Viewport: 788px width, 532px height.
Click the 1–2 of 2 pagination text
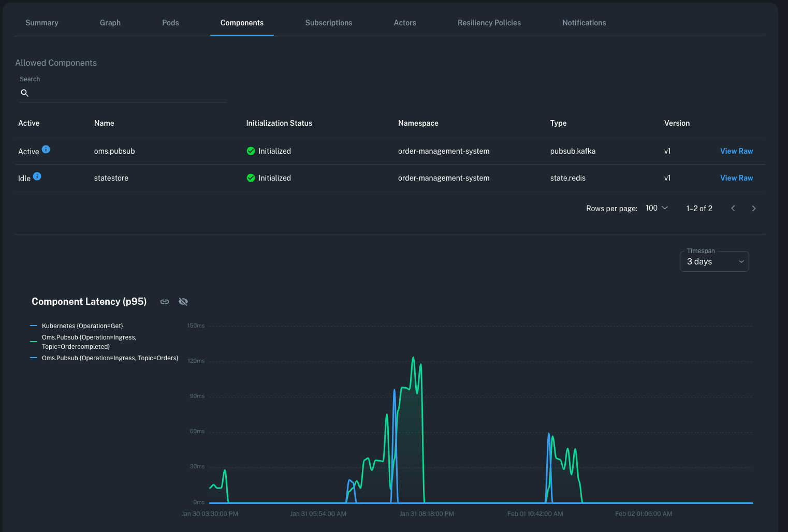pyautogui.click(x=699, y=209)
